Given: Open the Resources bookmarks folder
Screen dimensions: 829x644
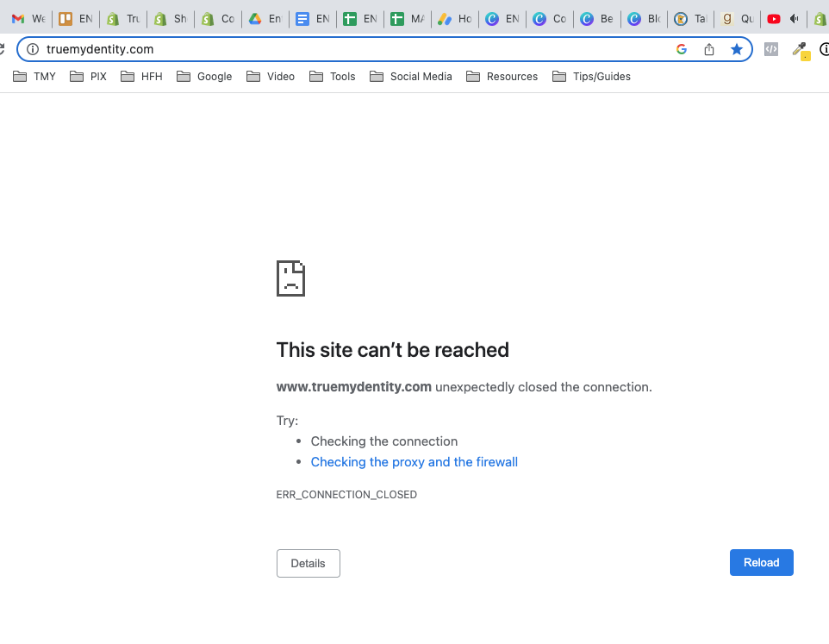Looking at the screenshot, I should [x=502, y=77].
